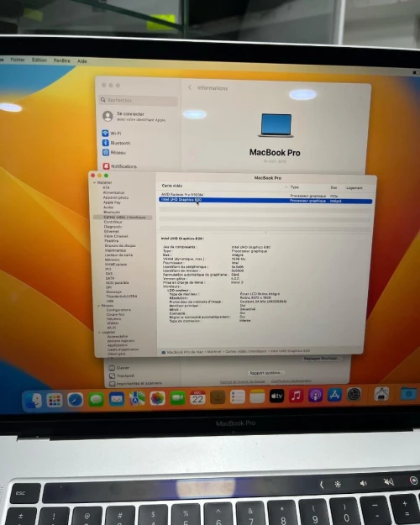Launch Music app from the Dock
The width and height of the screenshot is (420, 525).
point(296,396)
